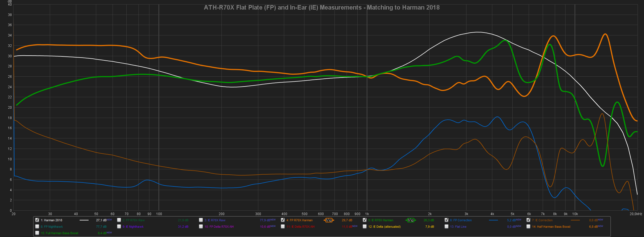Click the 29,7 dB value for FP R70X Harman
This screenshot has height=237, width=644.
coord(347,220)
